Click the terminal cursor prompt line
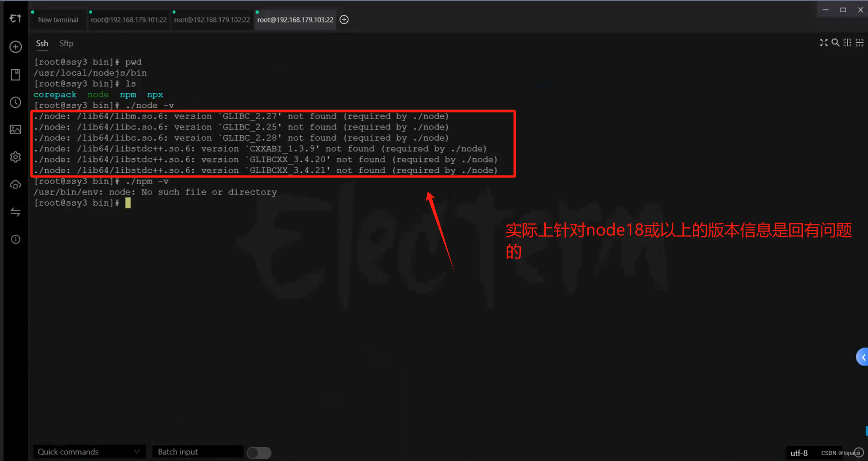 (x=82, y=203)
